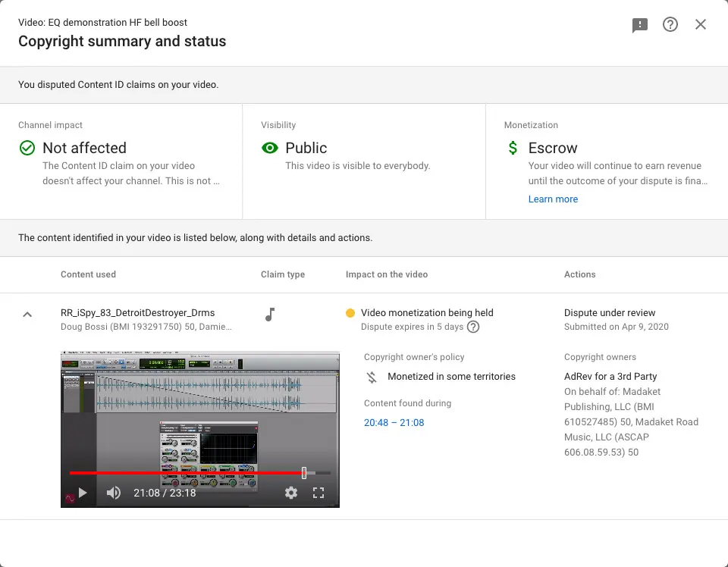728x567 pixels.
Task: Click the crossed-out dollar policy icon
Action: (x=372, y=377)
